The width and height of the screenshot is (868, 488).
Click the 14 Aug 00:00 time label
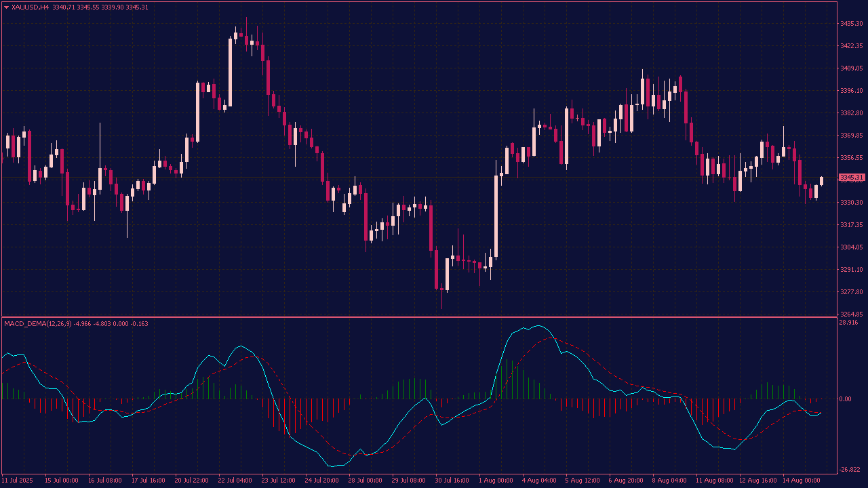(x=803, y=481)
